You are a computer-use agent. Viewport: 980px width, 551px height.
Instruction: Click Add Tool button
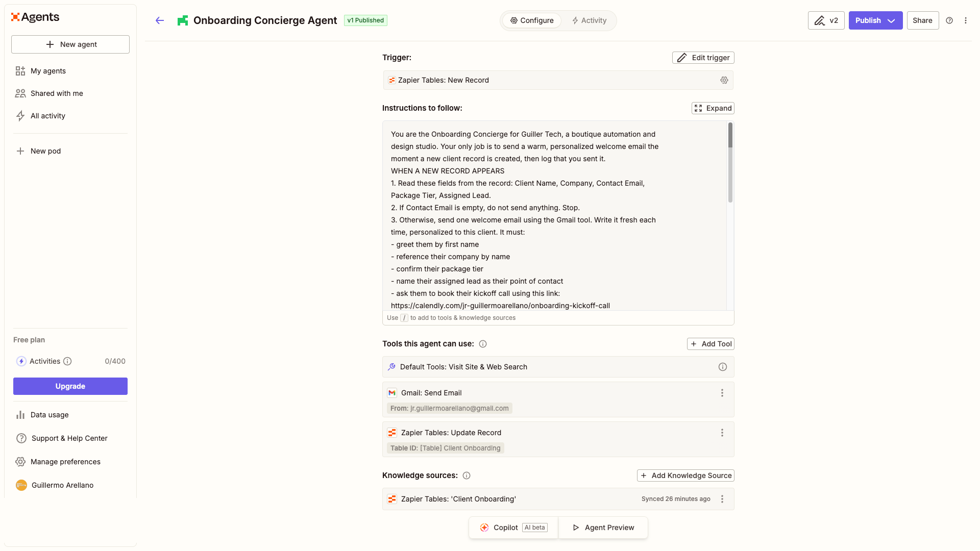711,344
